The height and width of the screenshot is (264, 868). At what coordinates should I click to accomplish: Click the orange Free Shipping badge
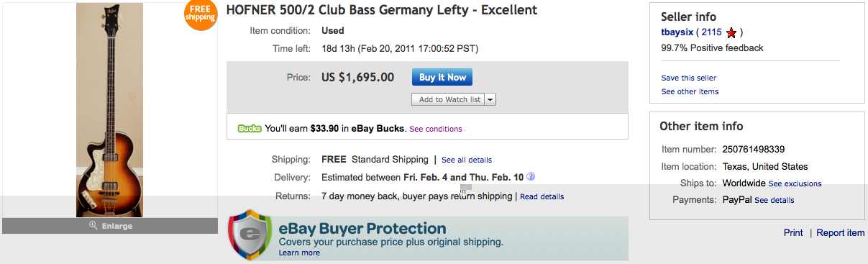[200, 14]
